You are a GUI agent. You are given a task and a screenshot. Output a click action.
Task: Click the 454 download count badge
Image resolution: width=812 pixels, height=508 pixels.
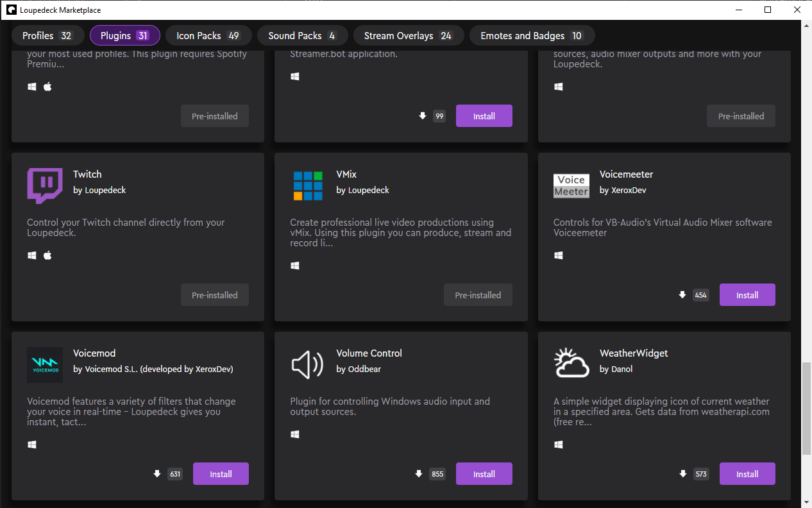701,295
